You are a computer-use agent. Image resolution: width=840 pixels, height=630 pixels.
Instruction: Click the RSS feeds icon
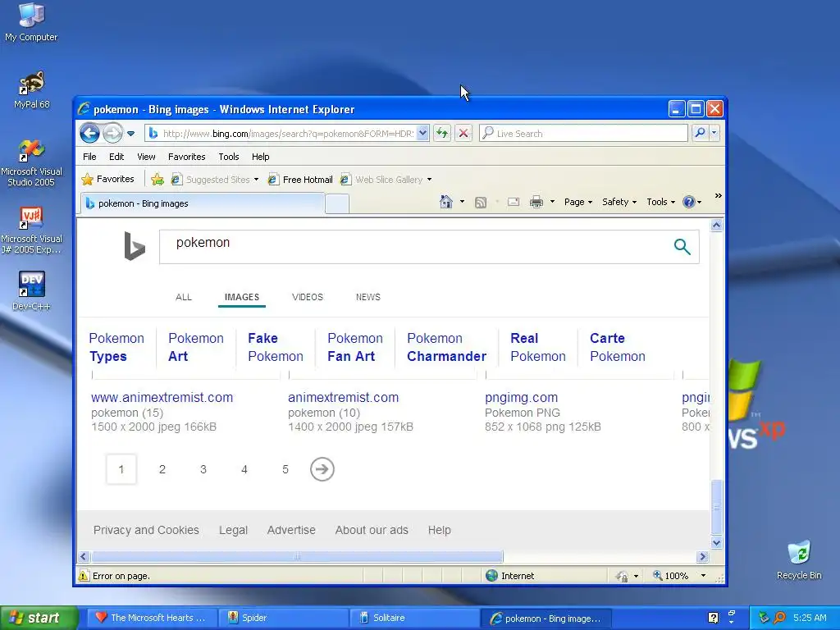(x=481, y=202)
